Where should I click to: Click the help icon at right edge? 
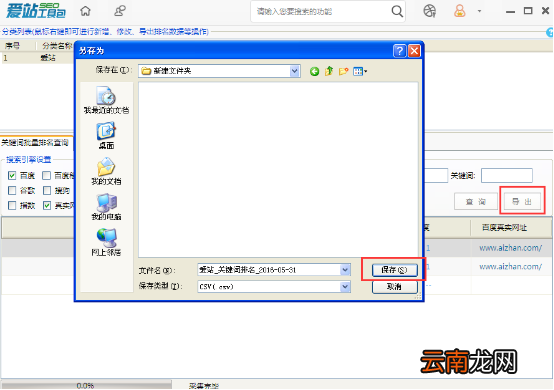tap(550, 32)
